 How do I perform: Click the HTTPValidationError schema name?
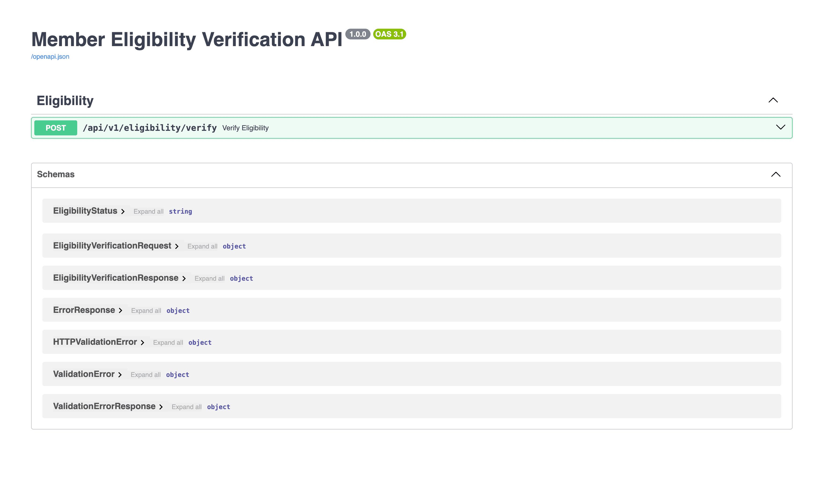[95, 342]
